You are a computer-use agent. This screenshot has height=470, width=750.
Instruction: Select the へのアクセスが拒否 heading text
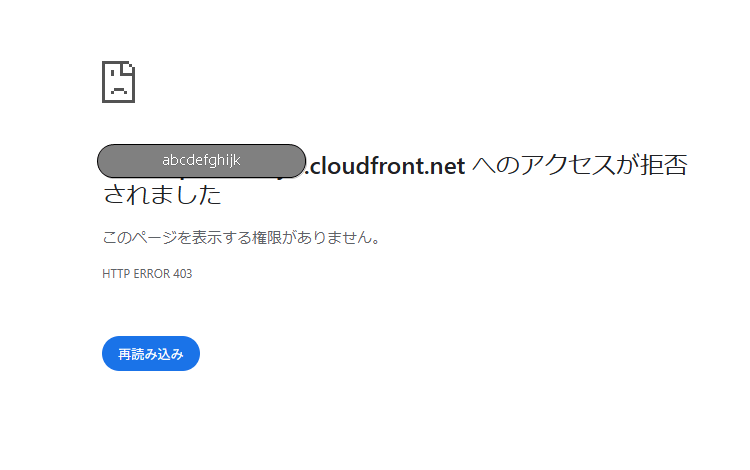pyautogui.click(x=580, y=165)
